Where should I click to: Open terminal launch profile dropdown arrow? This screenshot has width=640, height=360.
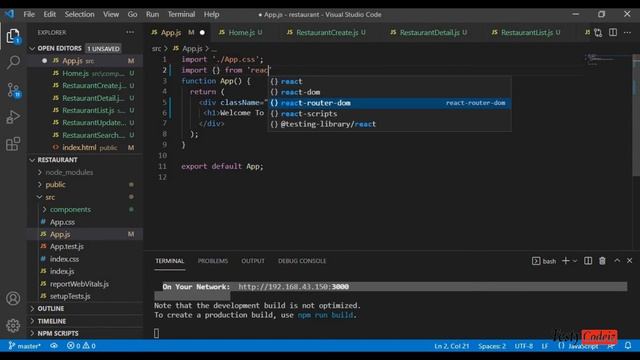coord(575,261)
